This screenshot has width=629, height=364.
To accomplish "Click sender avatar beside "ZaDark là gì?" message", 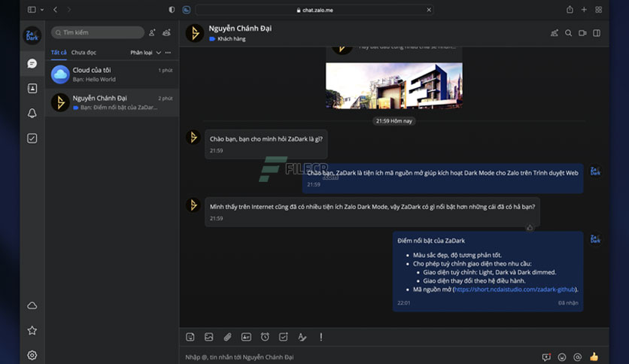I will click(193, 137).
